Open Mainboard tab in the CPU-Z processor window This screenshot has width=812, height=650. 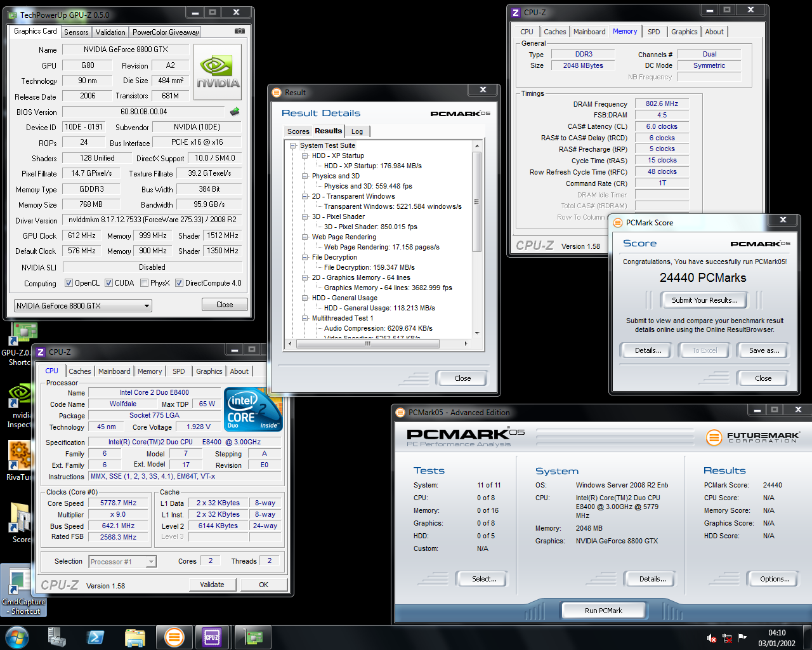point(114,371)
